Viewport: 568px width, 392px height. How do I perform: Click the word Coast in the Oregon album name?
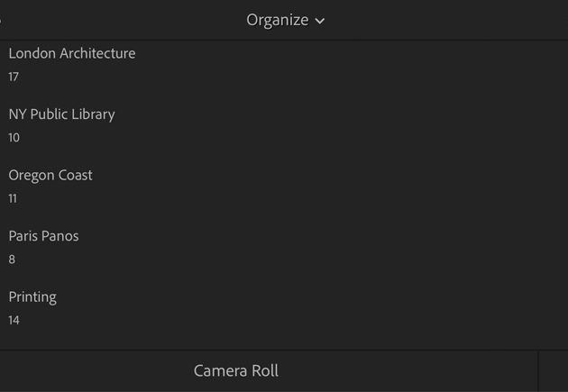(x=76, y=175)
